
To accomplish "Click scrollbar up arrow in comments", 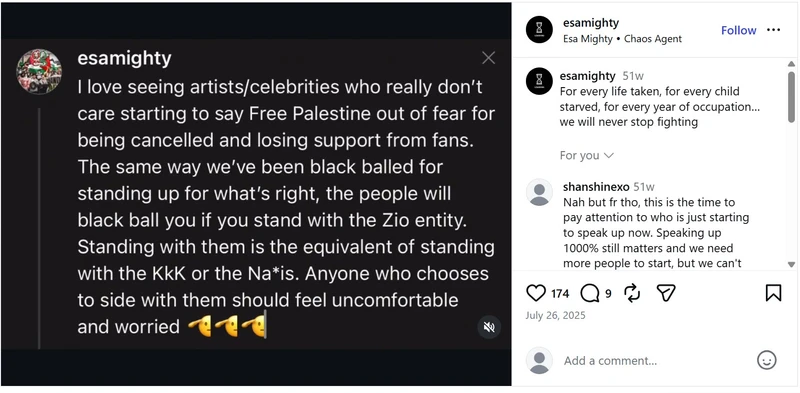I will pos(791,64).
